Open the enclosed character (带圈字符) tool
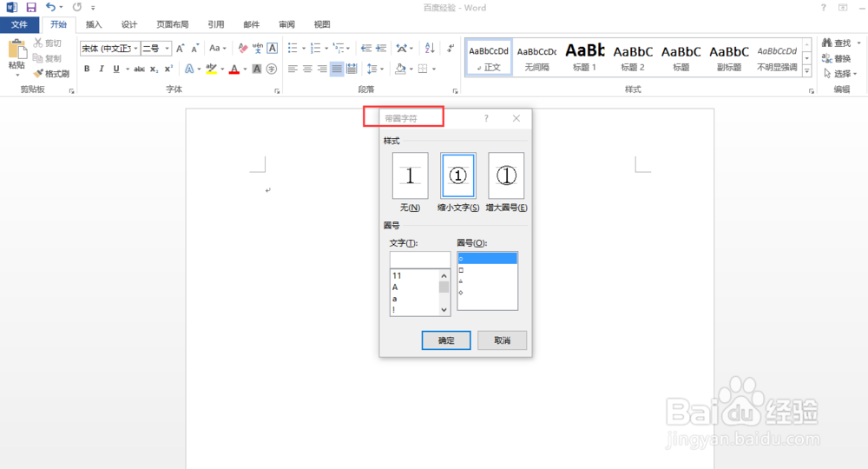 point(271,69)
